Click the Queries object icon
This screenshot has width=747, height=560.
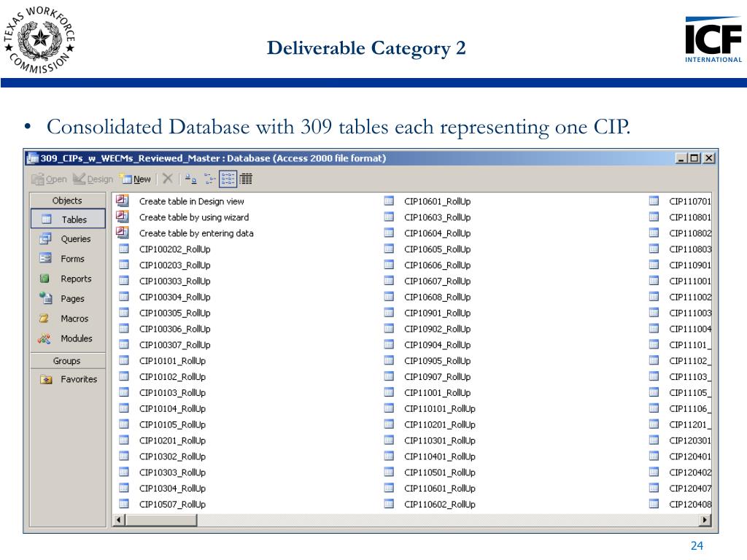(x=45, y=238)
